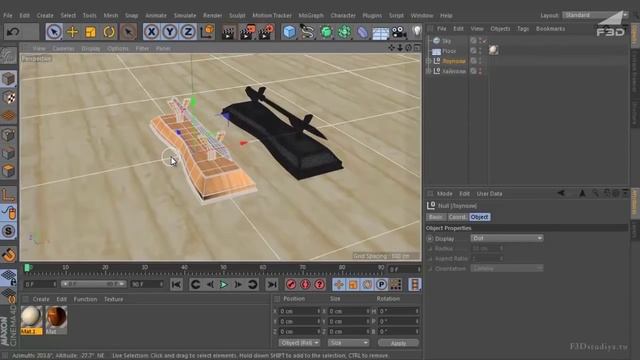
Task: Open the array modeling objects icon
Action: point(344,32)
